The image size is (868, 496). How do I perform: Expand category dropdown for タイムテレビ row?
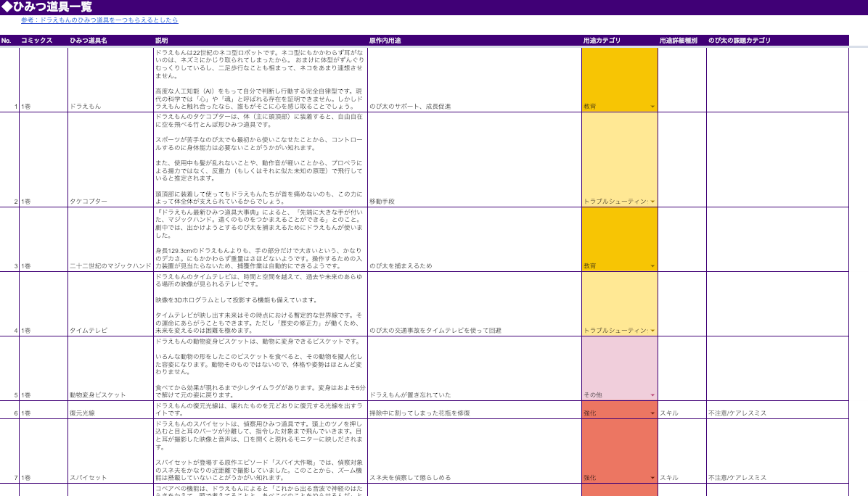(652, 331)
